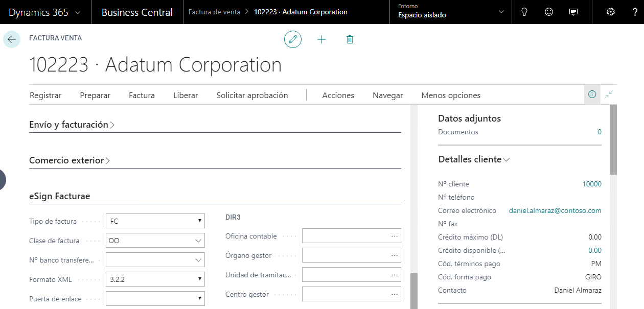Open customer number 10000 link
Viewport: 644px width, 309px height.
pyautogui.click(x=592, y=184)
